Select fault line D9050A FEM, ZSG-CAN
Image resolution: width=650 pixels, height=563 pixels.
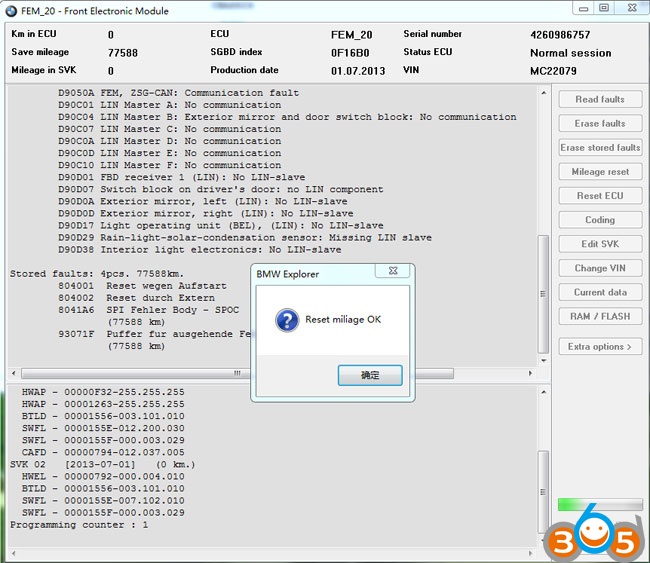tap(178, 93)
